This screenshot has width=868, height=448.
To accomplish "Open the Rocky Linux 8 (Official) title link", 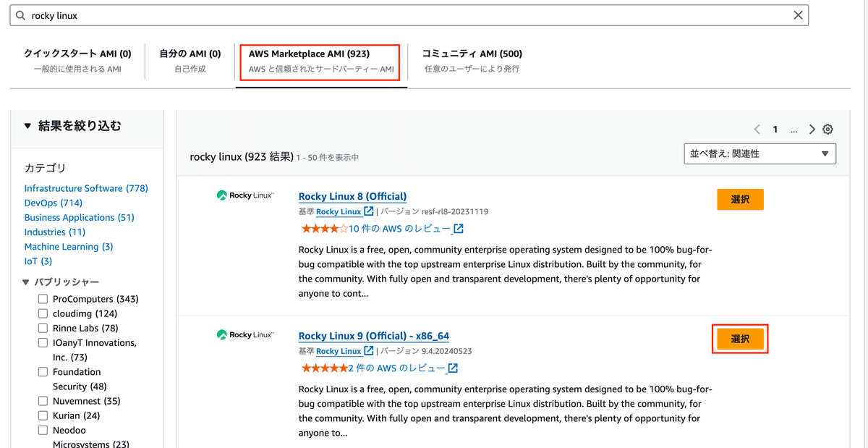I will click(352, 196).
